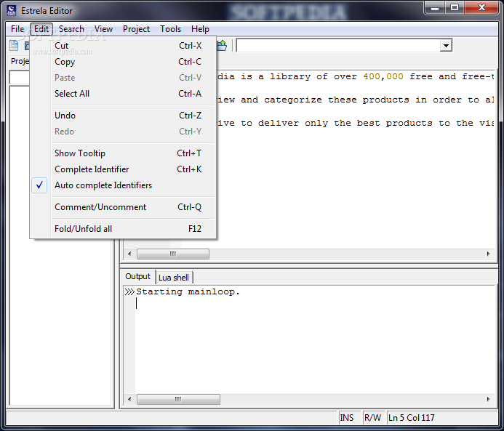This screenshot has width=504, height=431.
Task: Click output pane scroll right arrow
Action: tap(488, 399)
